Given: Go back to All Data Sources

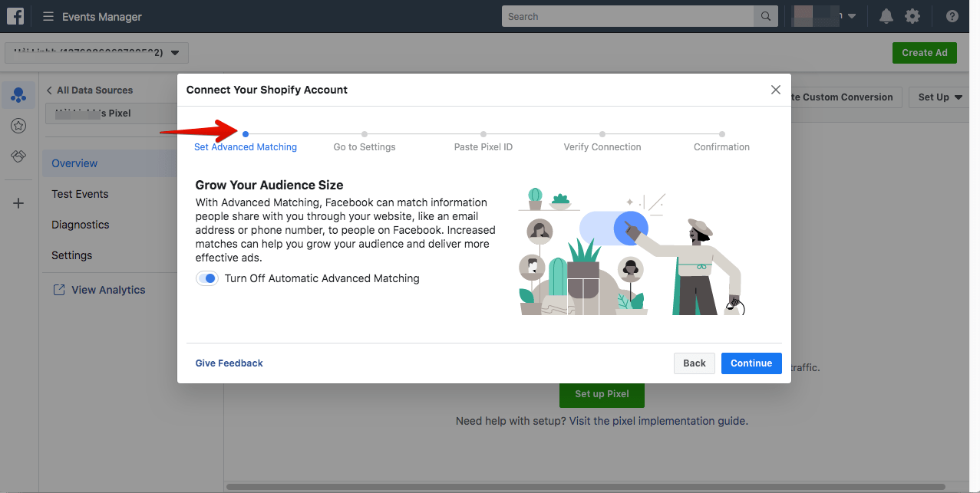Looking at the screenshot, I should tap(89, 90).
